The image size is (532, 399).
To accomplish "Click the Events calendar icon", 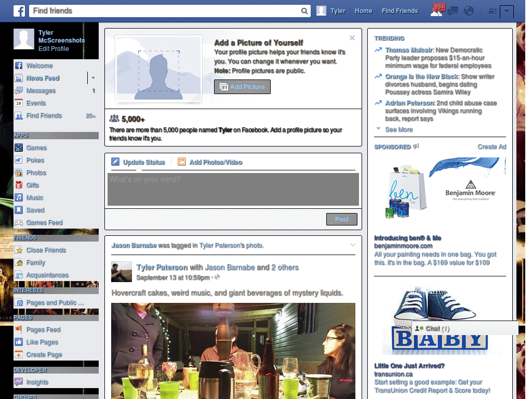I will pyautogui.click(x=19, y=103).
